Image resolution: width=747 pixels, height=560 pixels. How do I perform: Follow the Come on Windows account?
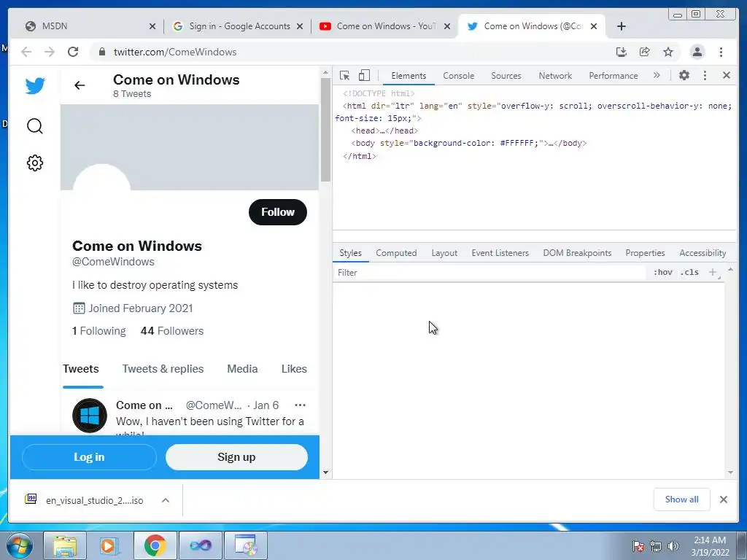click(x=278, y=212)
